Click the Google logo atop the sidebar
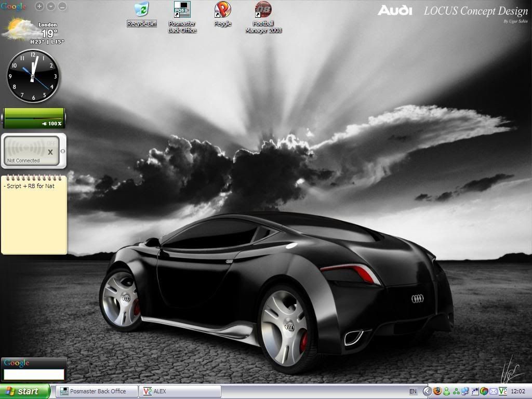 13,6
